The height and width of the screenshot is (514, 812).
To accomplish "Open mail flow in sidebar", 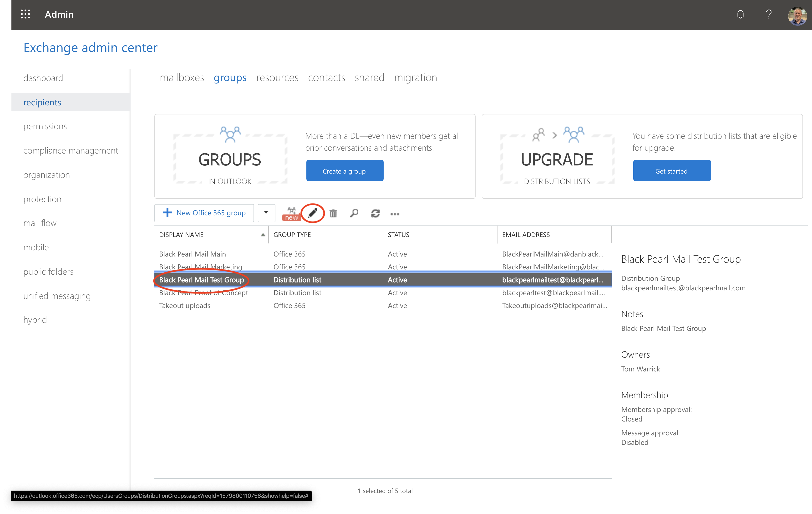I will pos(40,223).
